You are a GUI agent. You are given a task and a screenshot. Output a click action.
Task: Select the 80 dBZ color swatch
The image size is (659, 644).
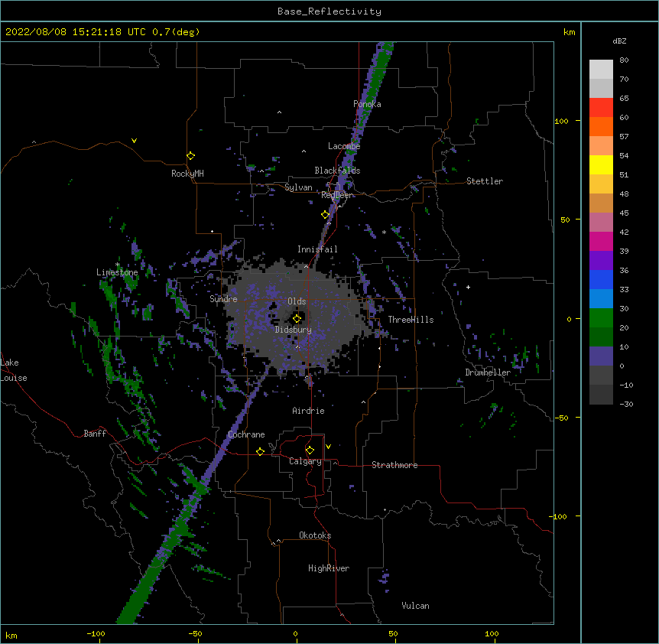pos(601,70)
